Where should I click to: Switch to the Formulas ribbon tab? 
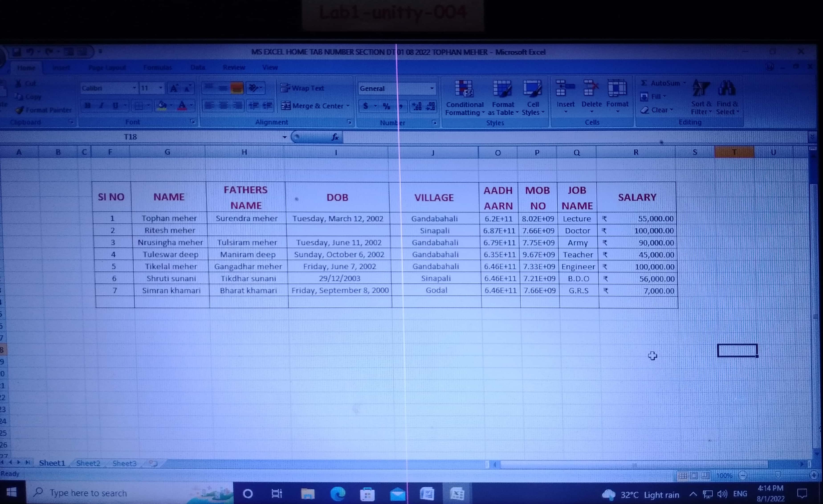pyautogui.click(x=157, y=67)
